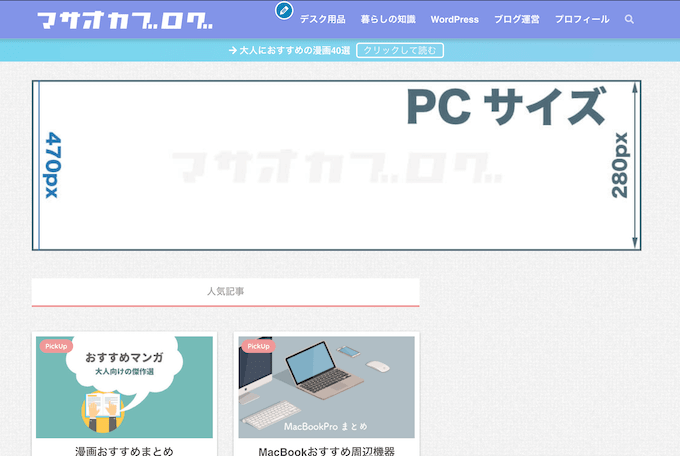The height and width of the screenshot is (456, 680).
Task: Go to the プロフィール menu item
Action: point(582,20)
